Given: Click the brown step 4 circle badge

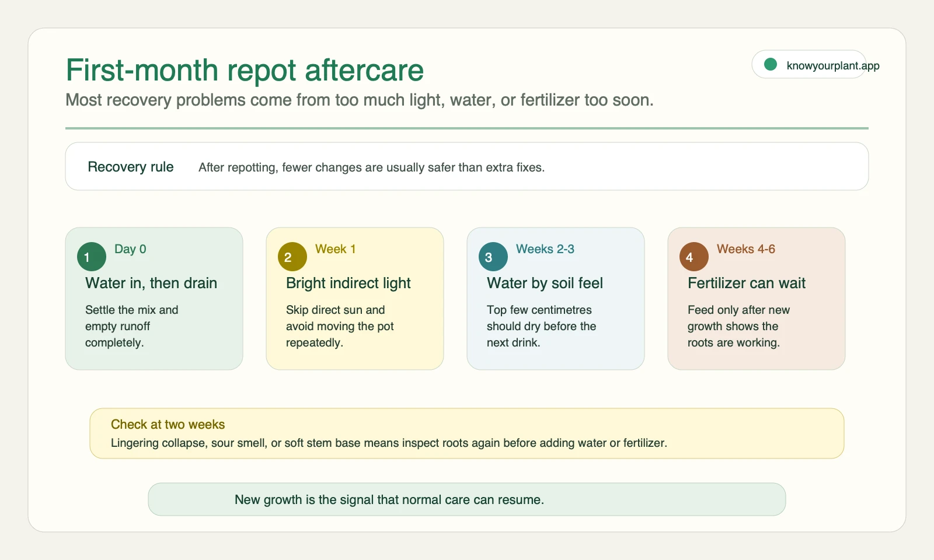Looking at the screenshot, I should (x=694, y=257).
